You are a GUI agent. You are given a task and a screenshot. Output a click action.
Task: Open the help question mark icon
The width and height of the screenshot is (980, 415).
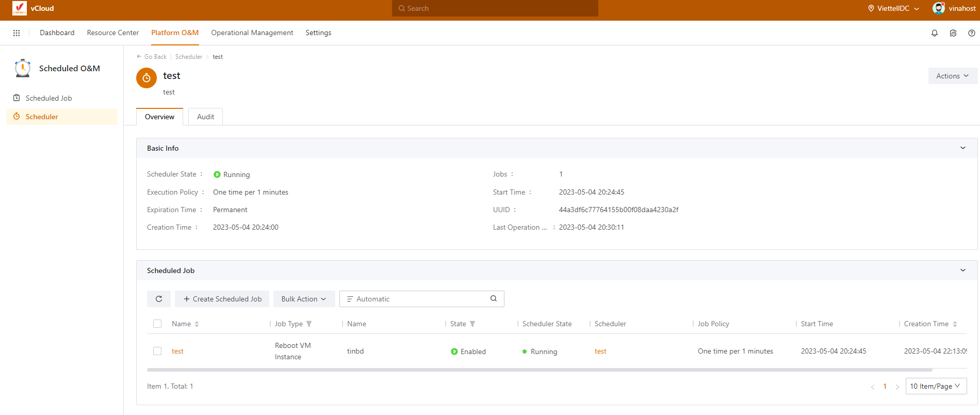(971, 33)
